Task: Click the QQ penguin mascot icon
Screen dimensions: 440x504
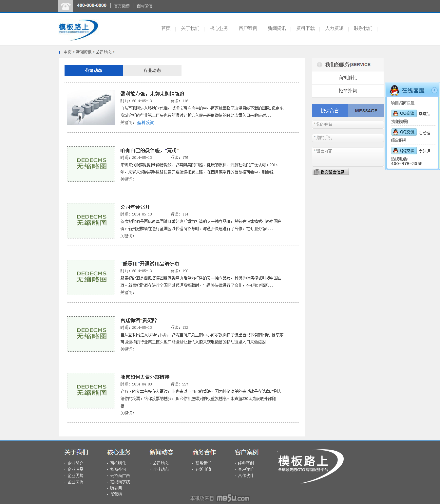Action: pyautogui.click(x=394, y=90)
